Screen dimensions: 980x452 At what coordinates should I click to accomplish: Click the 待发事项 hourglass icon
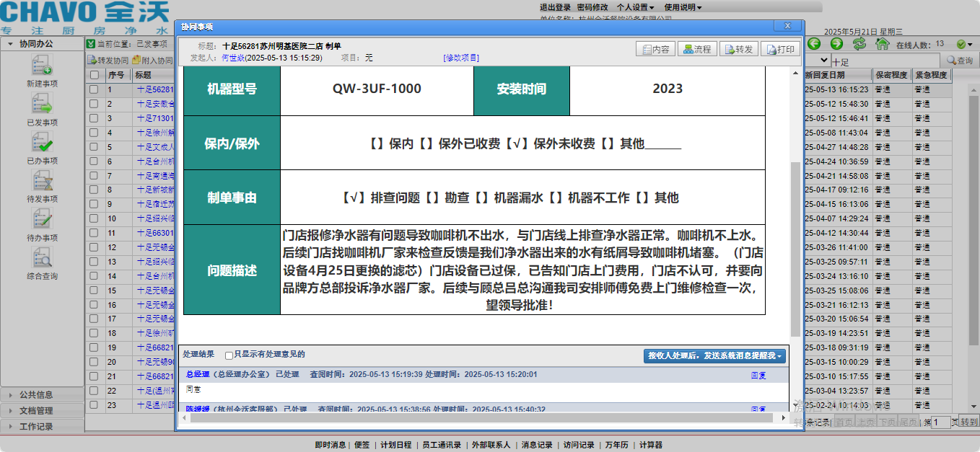[42, 181]
